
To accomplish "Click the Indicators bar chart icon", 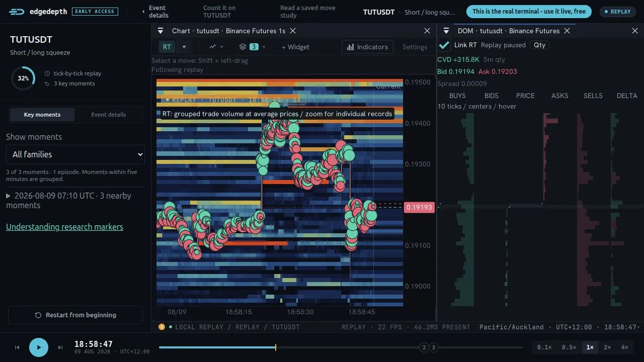I will click(350, 47).
